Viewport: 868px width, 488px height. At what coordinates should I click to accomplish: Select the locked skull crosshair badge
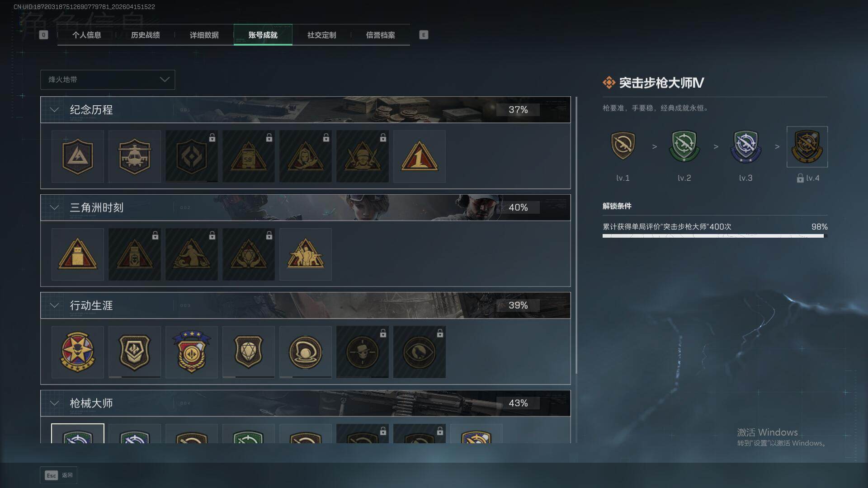362,352
